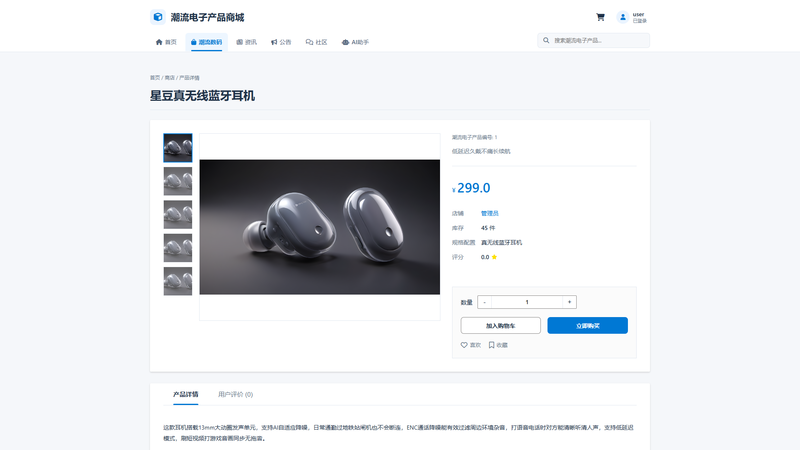This screenshot has width=800, height=450.
Task: Decrease quantity with minus button
Action: click(x=484, y=302)
